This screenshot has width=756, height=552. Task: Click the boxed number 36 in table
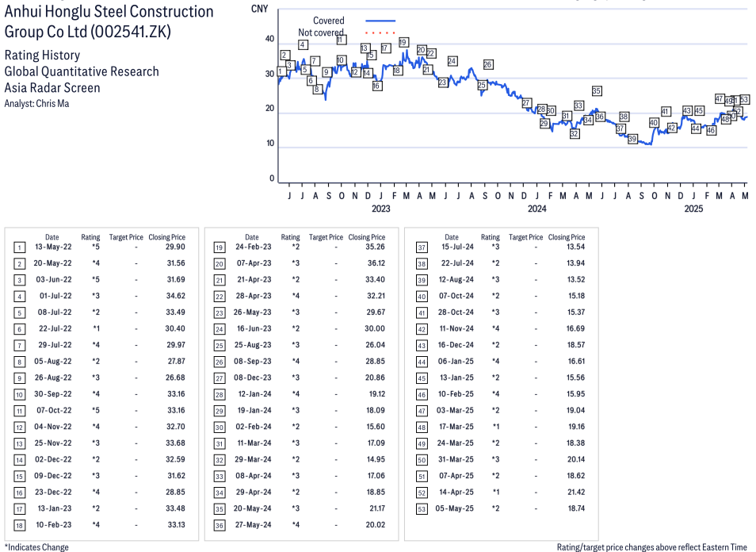pos(220,526)
